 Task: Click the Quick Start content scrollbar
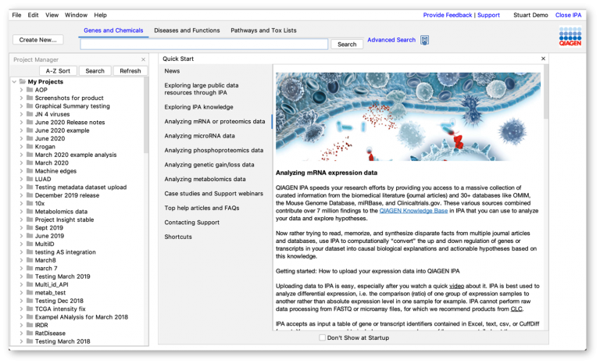tap(545, 92)
